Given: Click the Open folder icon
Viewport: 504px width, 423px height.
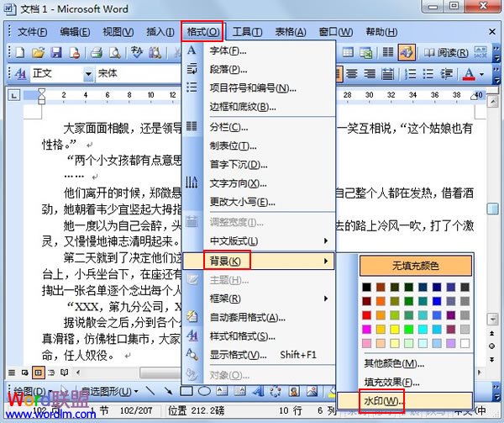Looking at the screenshot, I should click(x=37, y=52).
